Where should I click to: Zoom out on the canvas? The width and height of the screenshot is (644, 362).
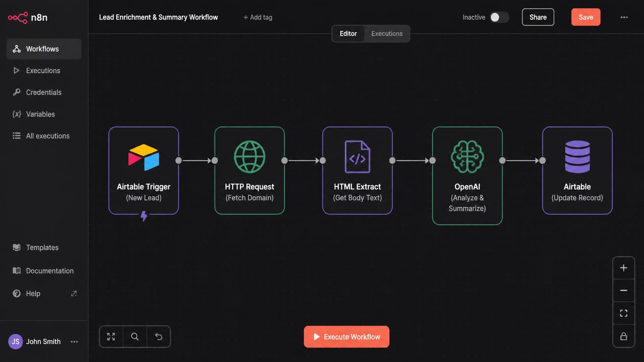coord(623,290)
